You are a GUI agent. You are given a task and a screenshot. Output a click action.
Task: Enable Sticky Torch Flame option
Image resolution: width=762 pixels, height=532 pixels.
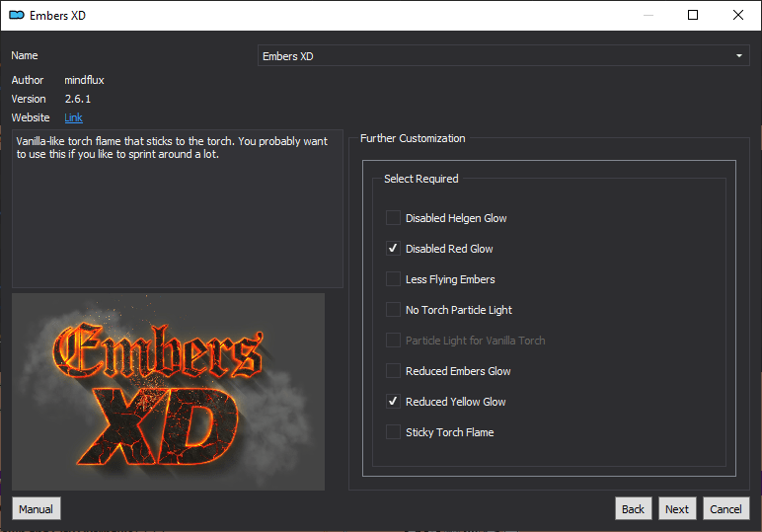(x=393, y=432)
